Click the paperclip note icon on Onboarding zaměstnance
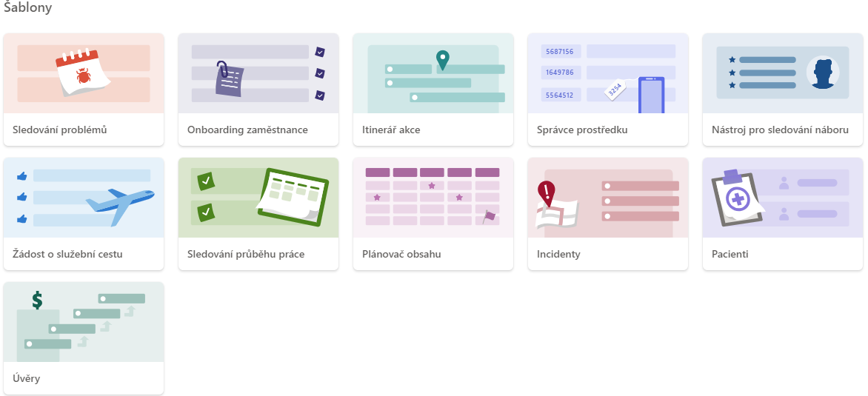This screenshot has width=868, height=396. point(229,78)
